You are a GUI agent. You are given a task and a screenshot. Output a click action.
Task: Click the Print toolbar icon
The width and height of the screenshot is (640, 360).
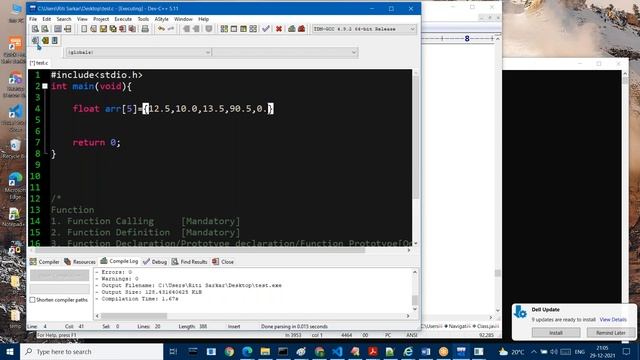(x=145, y=29)
